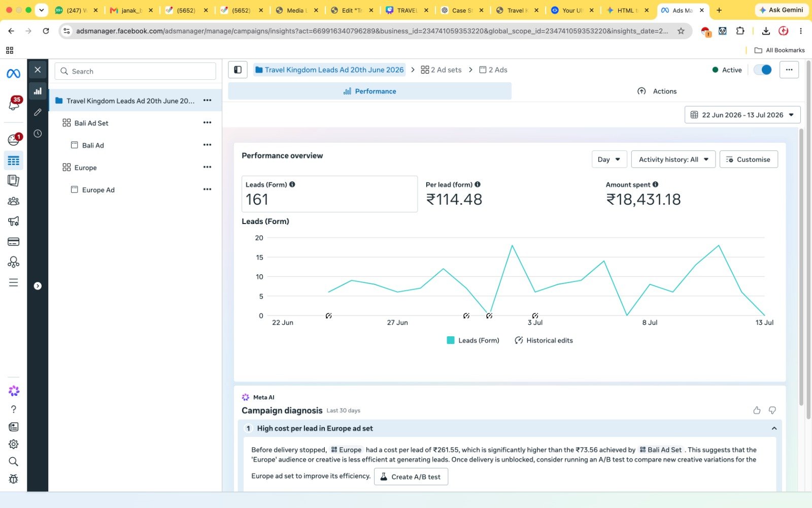
Task: Open notifications bell with 35 badge
Action: pos(14,103)
